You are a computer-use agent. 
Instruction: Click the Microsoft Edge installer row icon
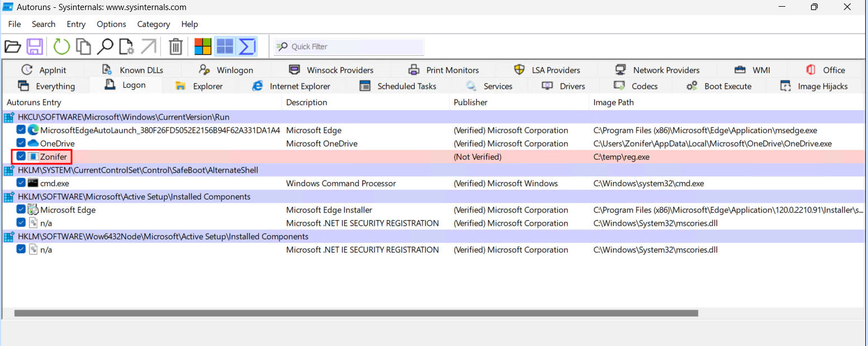34,210
